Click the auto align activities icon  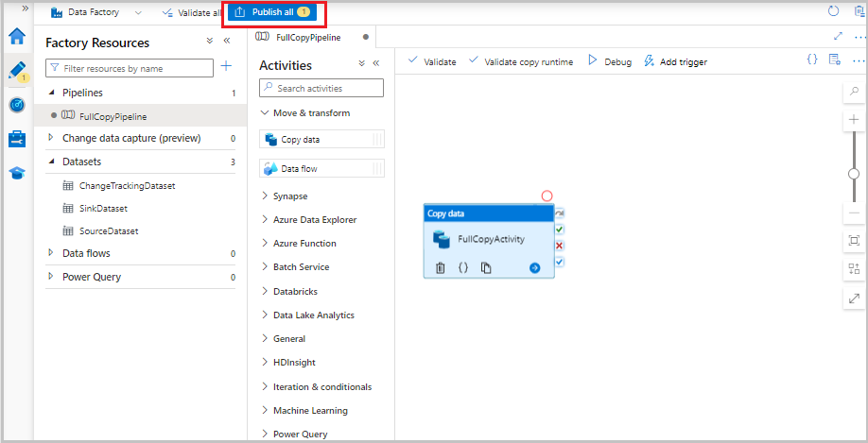coord(854,269)
